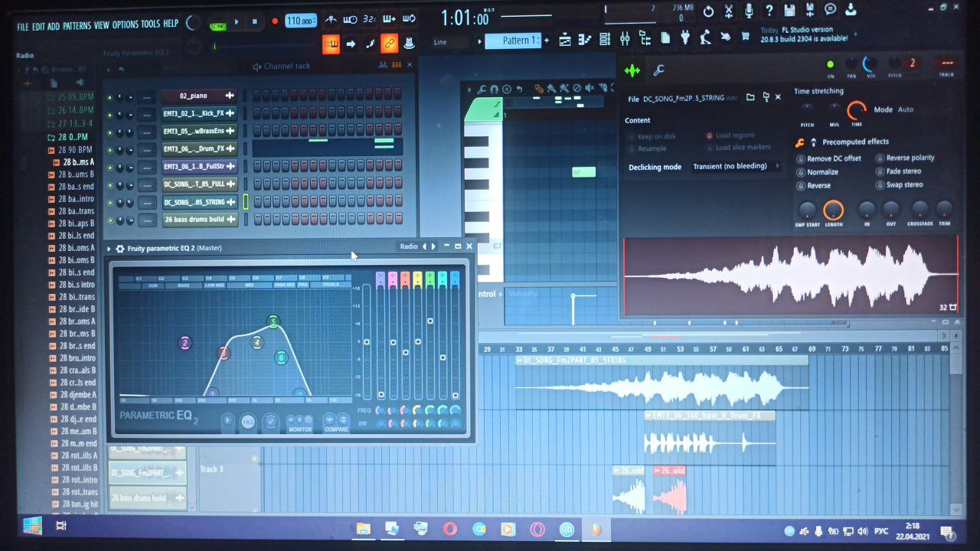Image resolution: width=980 pixels, height=551 pixels.
Task: Open the plugin database plug icon
Action: pyautogui.click(x=685, y=37)
